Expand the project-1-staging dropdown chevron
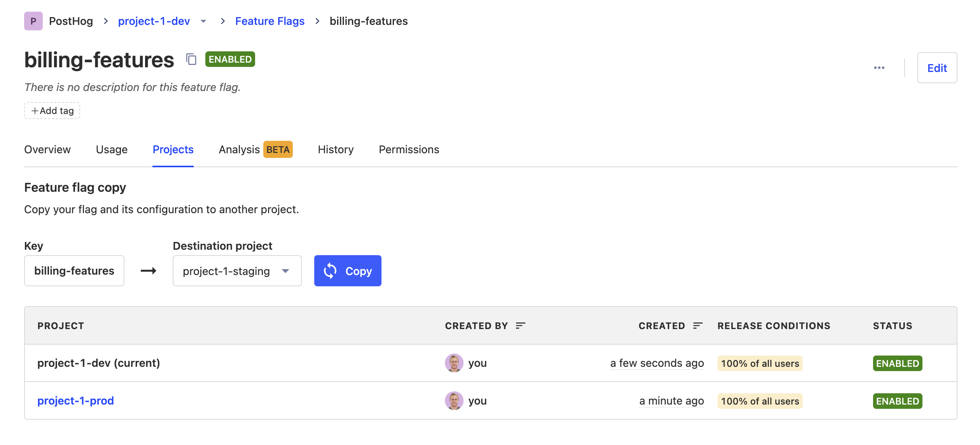The height and width of the screenshot is (445, 980). click(x=285, y=271)
